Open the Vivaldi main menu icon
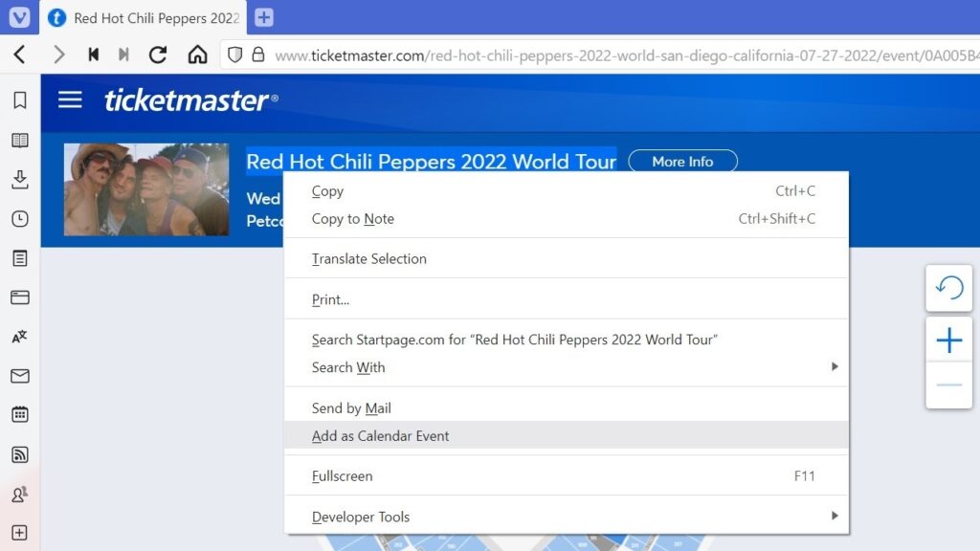Viewport: 980px width, 551px height. pyautogui.click(x=19, y=17)
